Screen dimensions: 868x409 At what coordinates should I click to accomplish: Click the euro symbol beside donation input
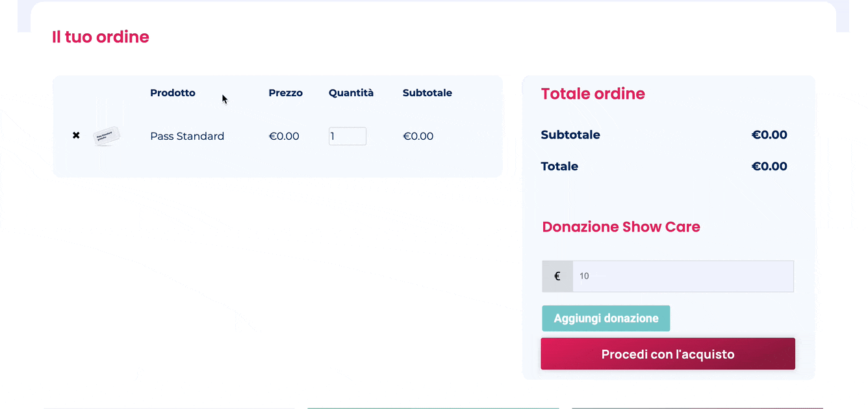click(x=557, y=276)
